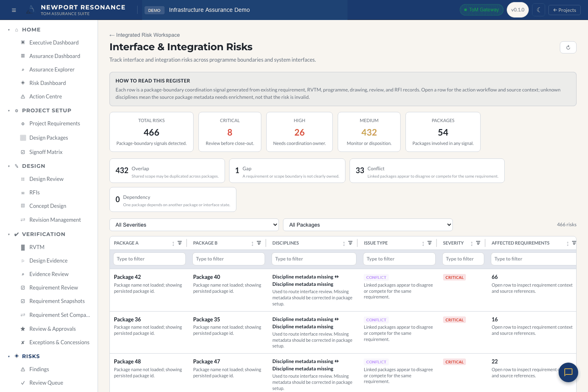Viewport: 588px width, 392px height.
Task: Refresh the risk register
Action: [568, 47]
